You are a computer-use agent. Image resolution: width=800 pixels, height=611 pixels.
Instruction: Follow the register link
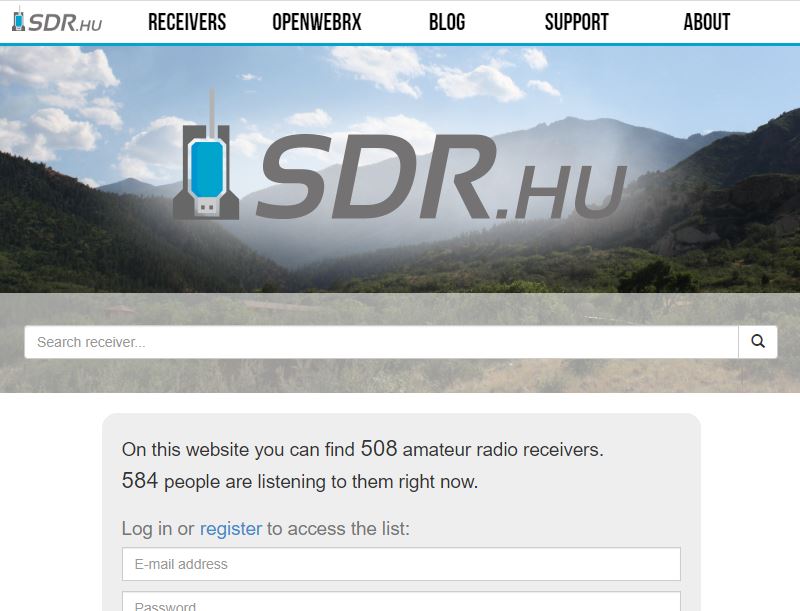click(231, 529)
